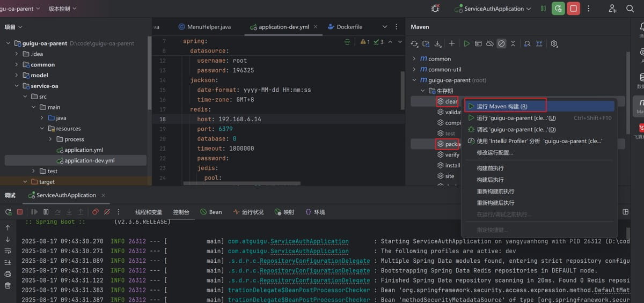The height and width of the screenshot is (303, 644).
Task: Click Maven analyze dependencies icon
Action: (x=528, y=43)
